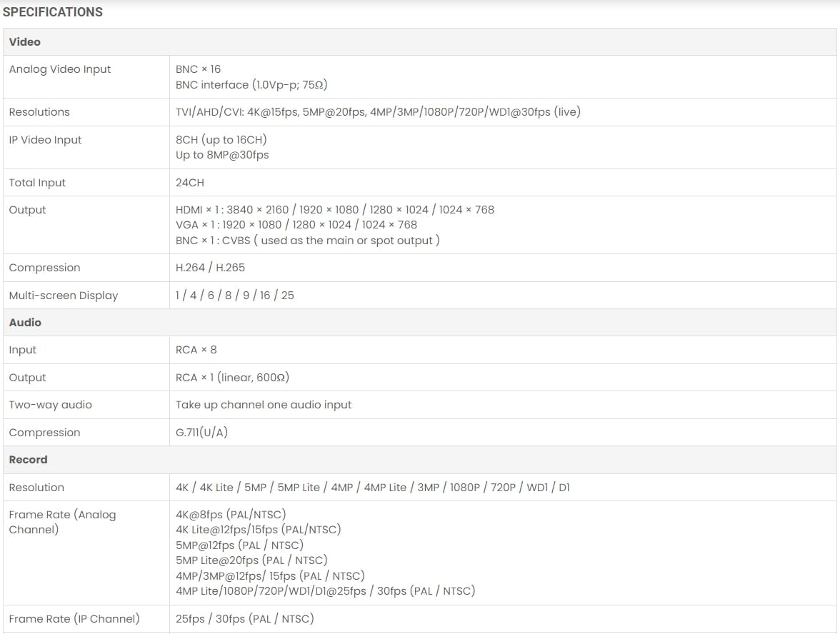The height and width of the screenshot is (634, 840).
Task: Click the Frame Rate (IP Channel) label
Action: (x=74, y=619)
